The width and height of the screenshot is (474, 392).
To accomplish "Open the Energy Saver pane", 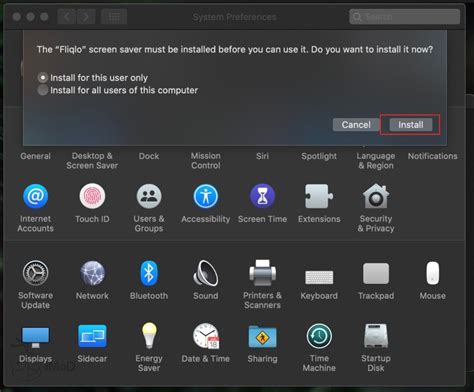I will click(149, 335).
